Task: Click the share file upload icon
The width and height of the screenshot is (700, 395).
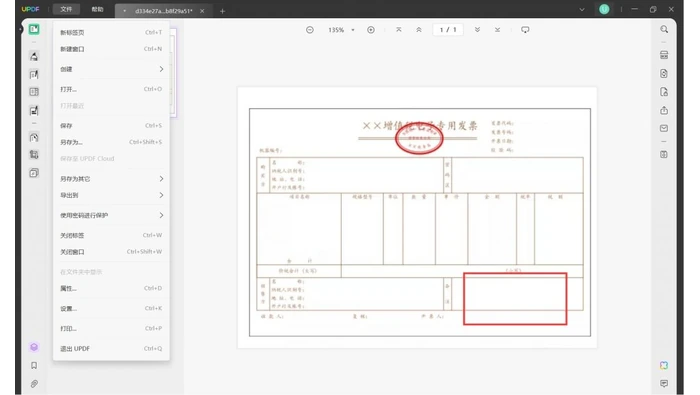Action: [664, 110]
